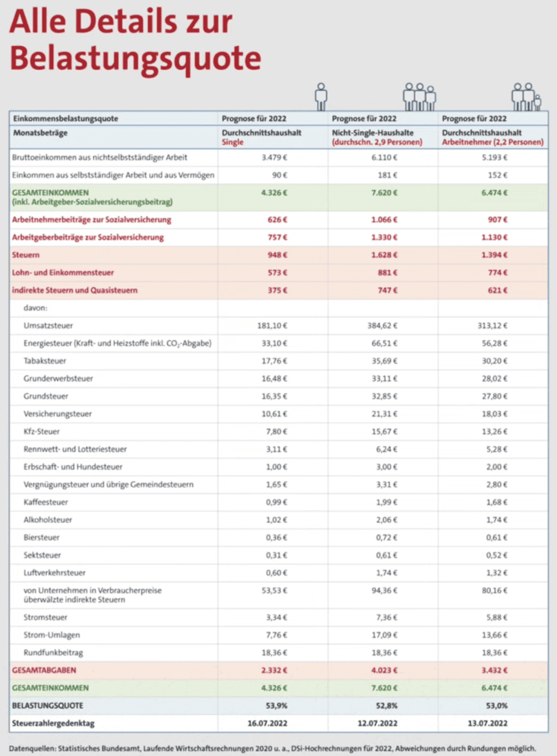Viewport: 557px width, 756px height.
Task: Select the Nicht-Single-Haushalte column header
Action: [x=371, y=133]
